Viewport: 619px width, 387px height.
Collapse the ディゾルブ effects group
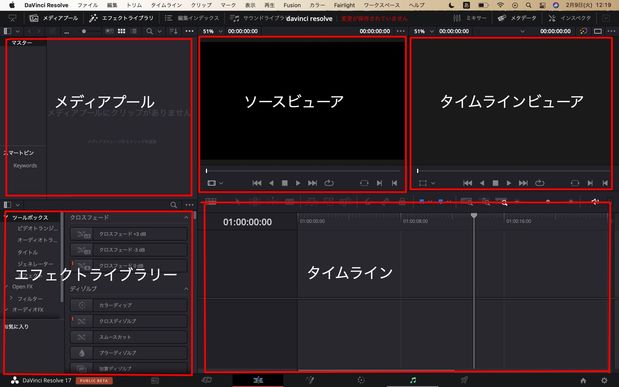pyautogui.click(x=186, y=289)
